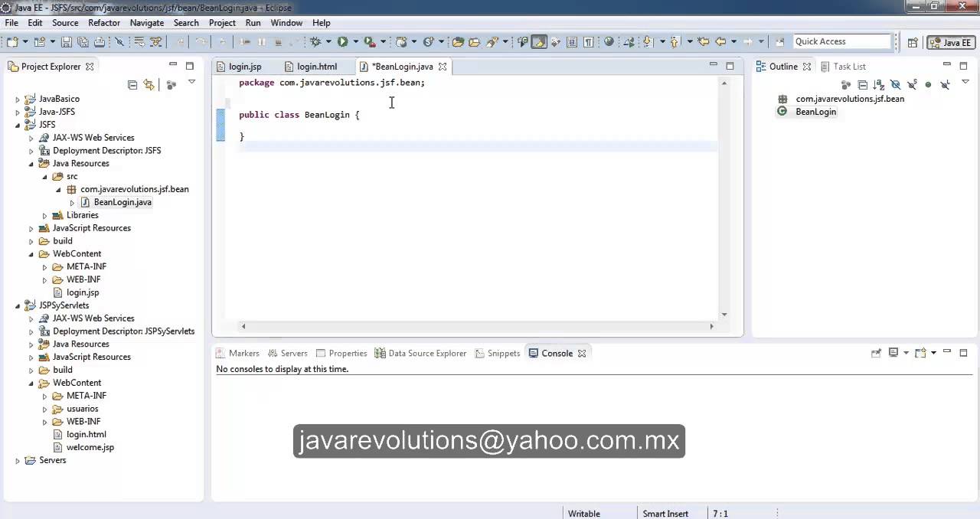Switch to the Task List tab
Screen dimensions: 980x519
point(843,67)
